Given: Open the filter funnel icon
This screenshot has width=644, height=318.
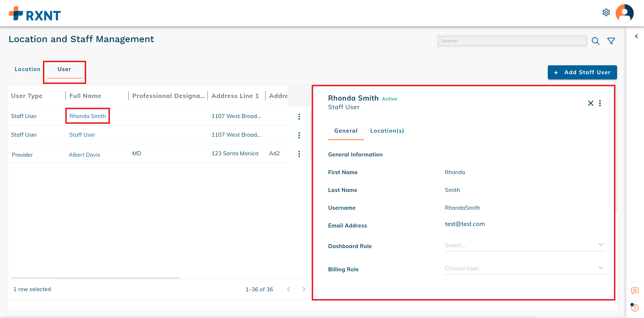Looking at the screenshot, I should tap(611, 41).
